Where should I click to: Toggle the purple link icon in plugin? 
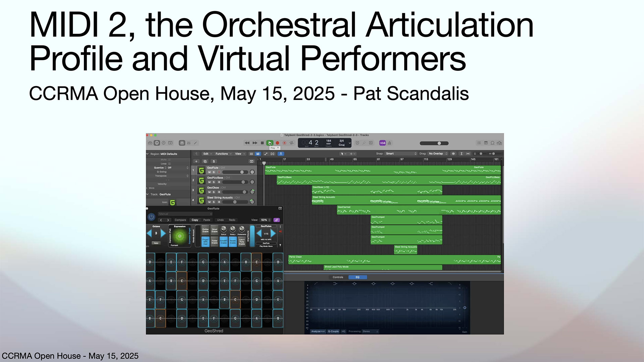tap(277, 220)
